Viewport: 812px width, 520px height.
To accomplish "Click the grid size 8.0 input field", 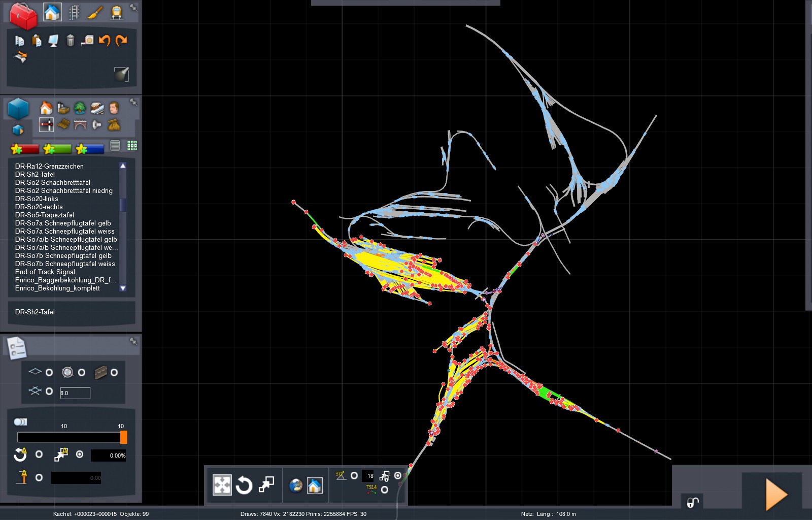I will tap(75, 393).
